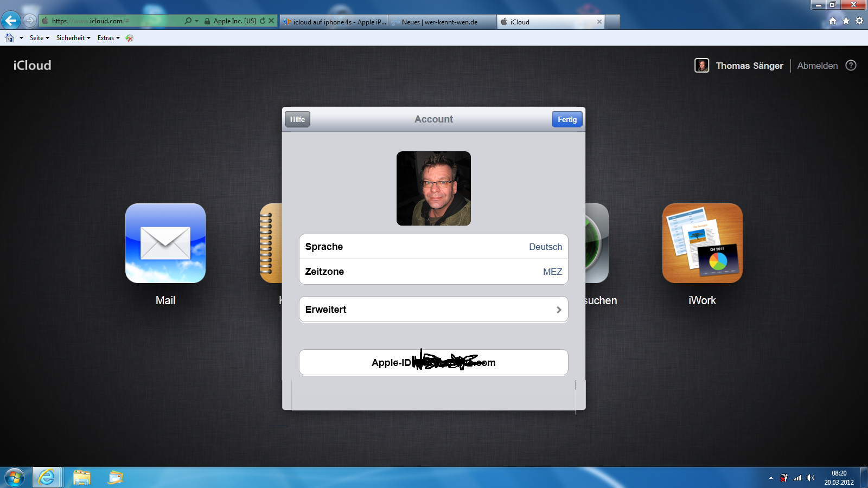Screen dimensions: 868x488
Task: Open the Erweitert settings row
Action: click(x=433, y=309)
